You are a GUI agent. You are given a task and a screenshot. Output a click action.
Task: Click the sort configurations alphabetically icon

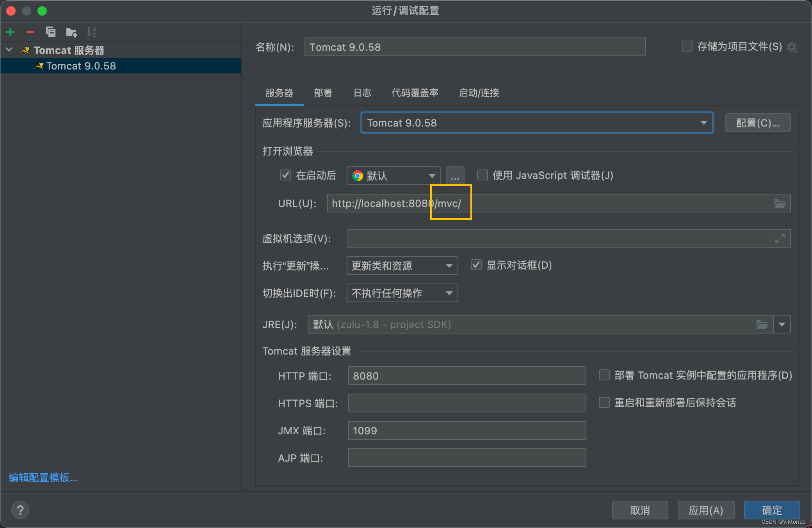tap(91, 32)
